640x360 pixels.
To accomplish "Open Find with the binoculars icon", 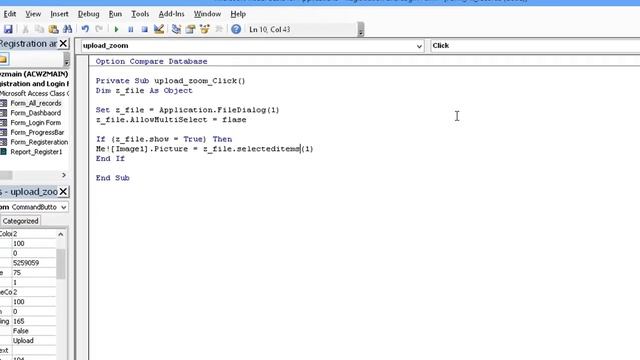I will 68,29.
